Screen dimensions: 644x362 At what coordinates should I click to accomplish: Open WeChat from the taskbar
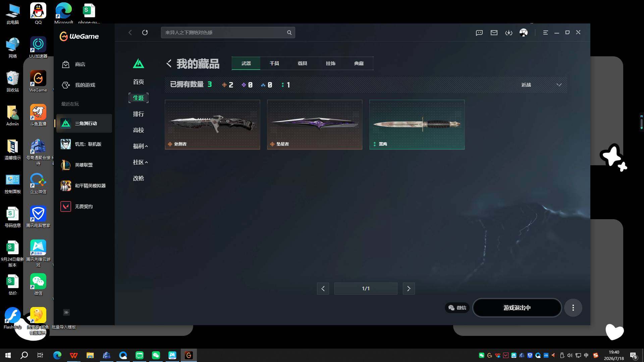coord(156,355)
